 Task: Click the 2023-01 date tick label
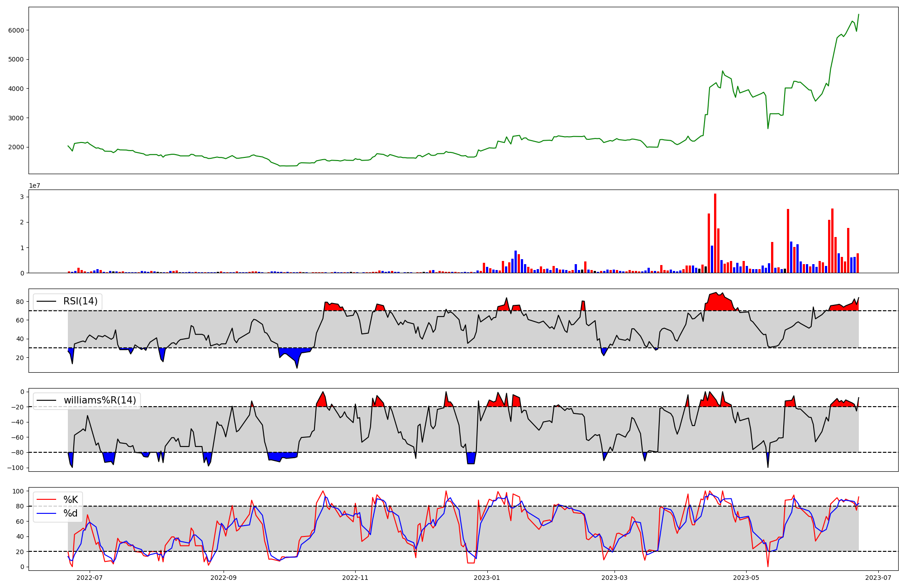pos(487,578)
